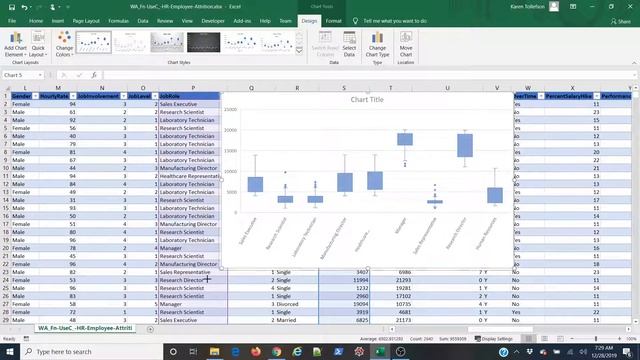640x360 pixels.
Task: Open the Formulas tab
Action: (x=118, y=21)
